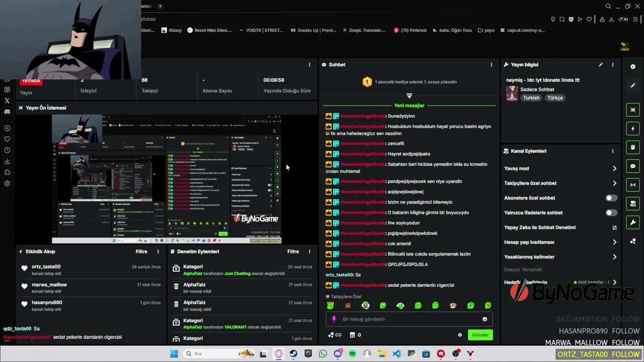Open the X icon in left sidebar
The height and width of the screenshot is (362, 644).
click(7, 101)
